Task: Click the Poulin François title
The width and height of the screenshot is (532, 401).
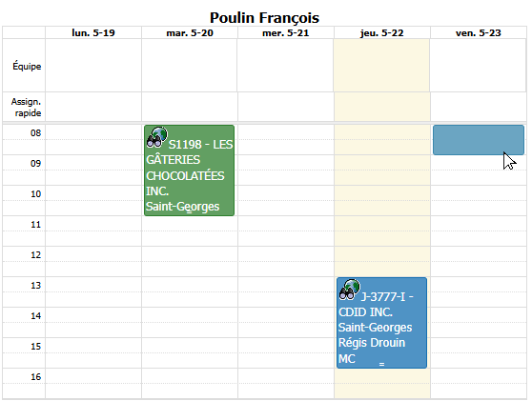Action: tap(264, 18)
